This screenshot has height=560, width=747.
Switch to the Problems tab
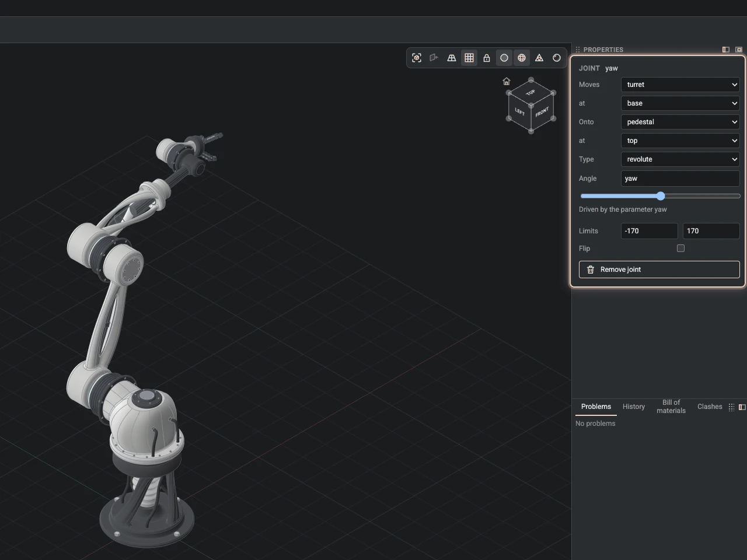[596, 407]
